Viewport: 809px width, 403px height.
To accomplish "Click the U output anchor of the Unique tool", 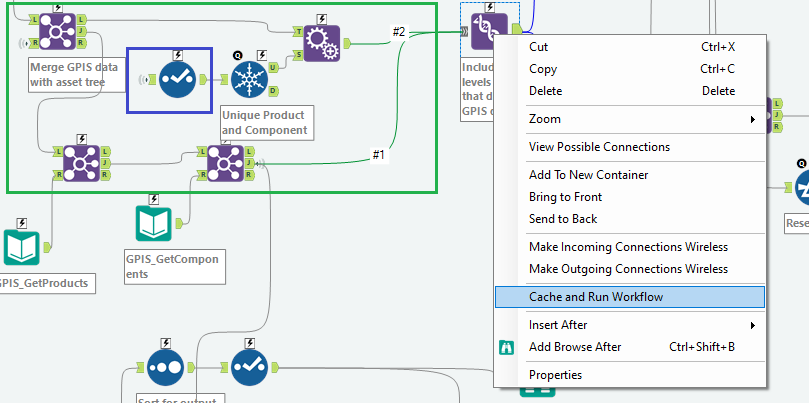I will (x=273, y=68).
